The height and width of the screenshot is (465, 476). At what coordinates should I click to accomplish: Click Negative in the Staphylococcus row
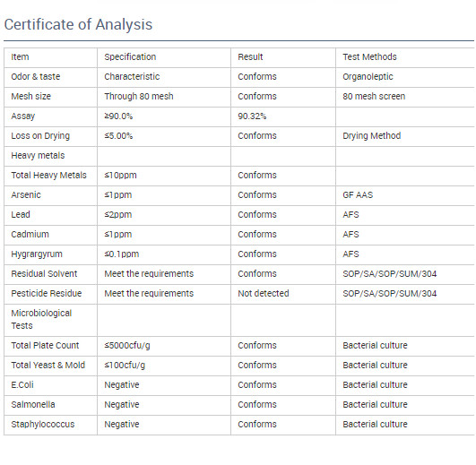pyautogui.click(x=122, y=425)
